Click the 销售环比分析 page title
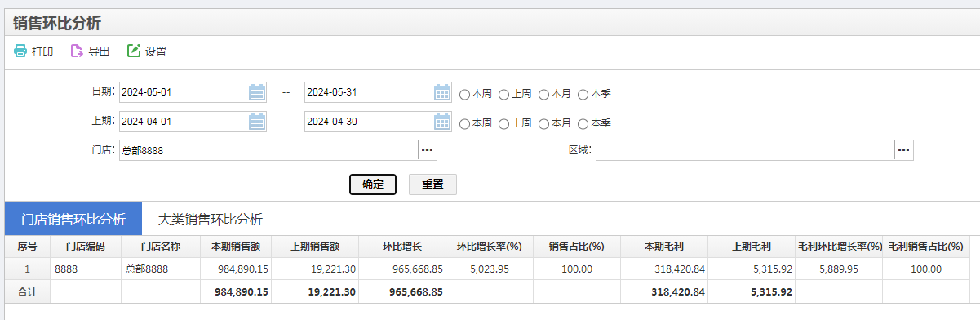 (57, 23)
